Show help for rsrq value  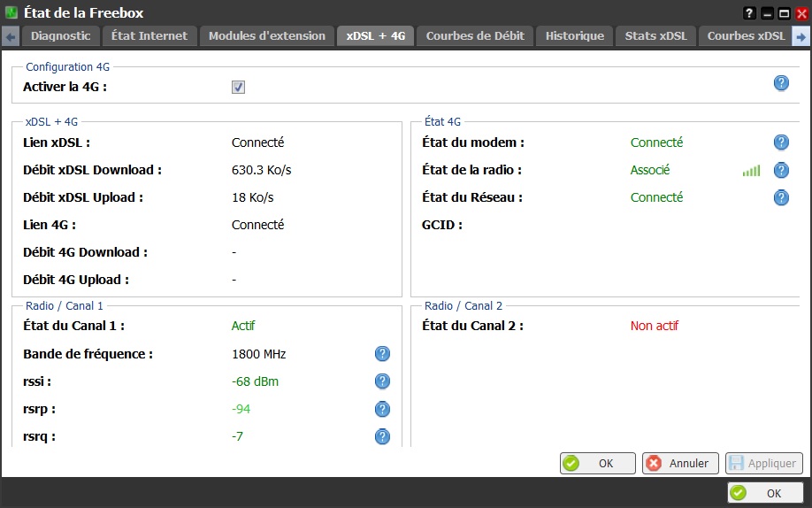(x=382, y=436)
